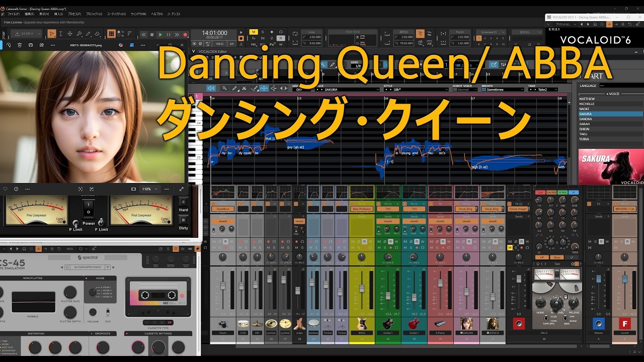Select the Smart tool arrow icon

pos(52,34)
